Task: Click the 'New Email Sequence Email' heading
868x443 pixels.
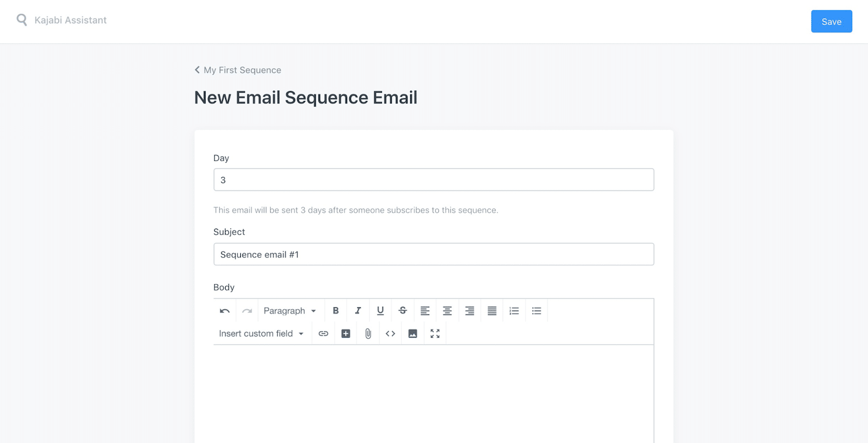Action: tap(305, 98)
